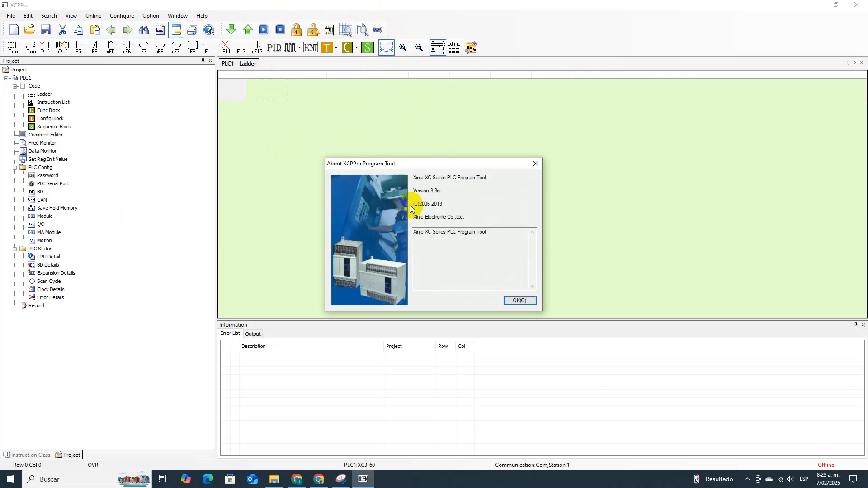Run the PLC with blue play icon
Screen dimensions: 868x488
(x=264, y=30)
